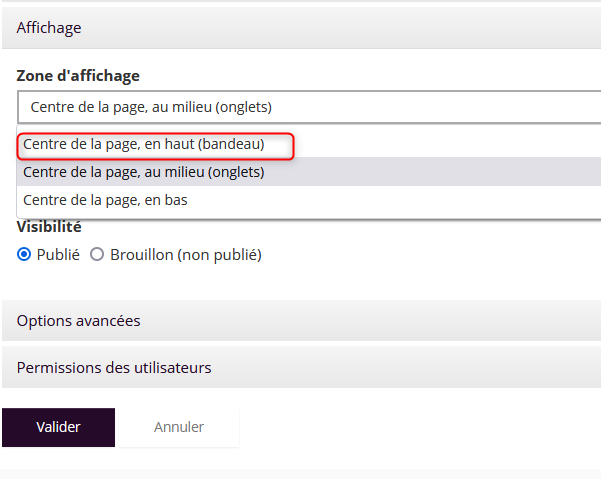The height and width of the screenshot is (479, 601).
Task: Open the Zone d'affichage combo box
Action: [308, 107]
